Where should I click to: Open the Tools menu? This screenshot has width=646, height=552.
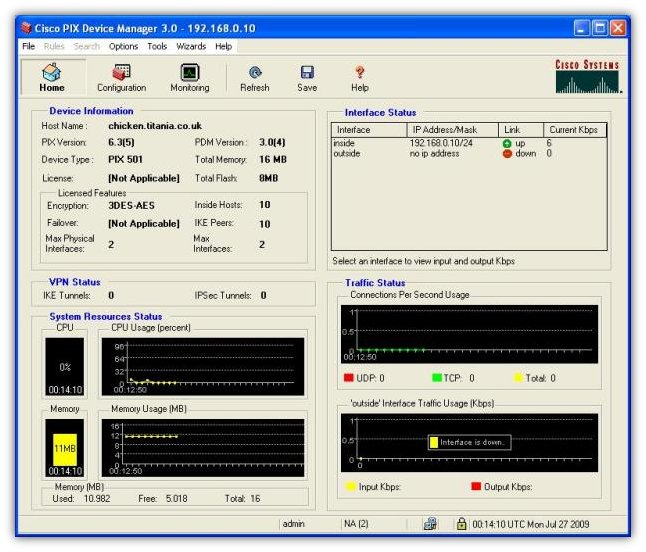click(157, 46)
